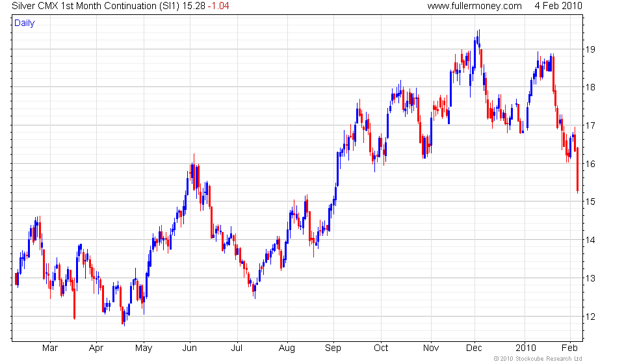Click the '© 2010 Stockcube Research Ltd' copyright text
Image resolution: width=637 pixels, height=364 pixels.
point(538,359)
